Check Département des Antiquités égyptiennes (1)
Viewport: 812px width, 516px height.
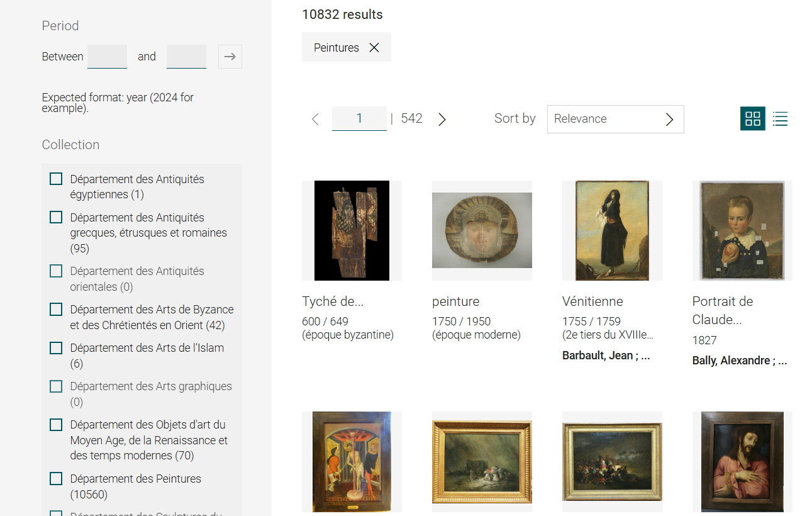click(56, 179)
